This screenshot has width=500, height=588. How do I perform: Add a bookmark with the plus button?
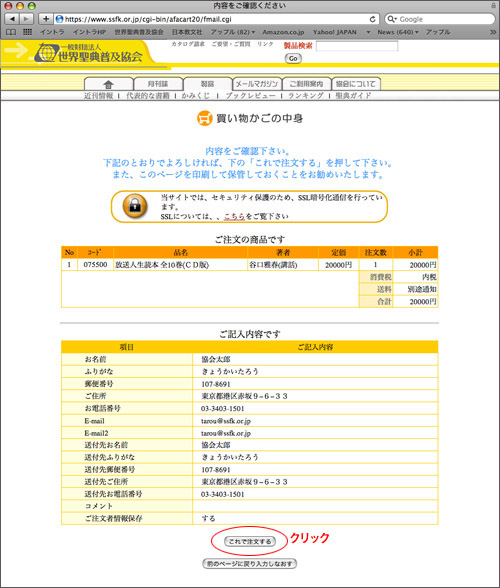45,19
